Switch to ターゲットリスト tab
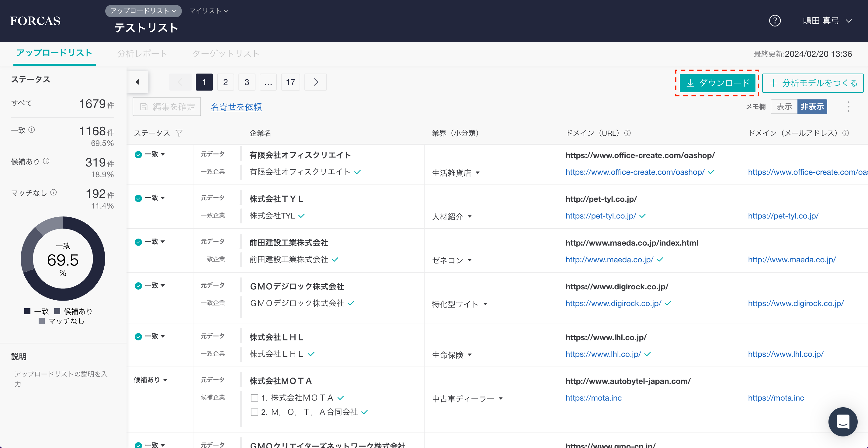 tap(226, 53)
